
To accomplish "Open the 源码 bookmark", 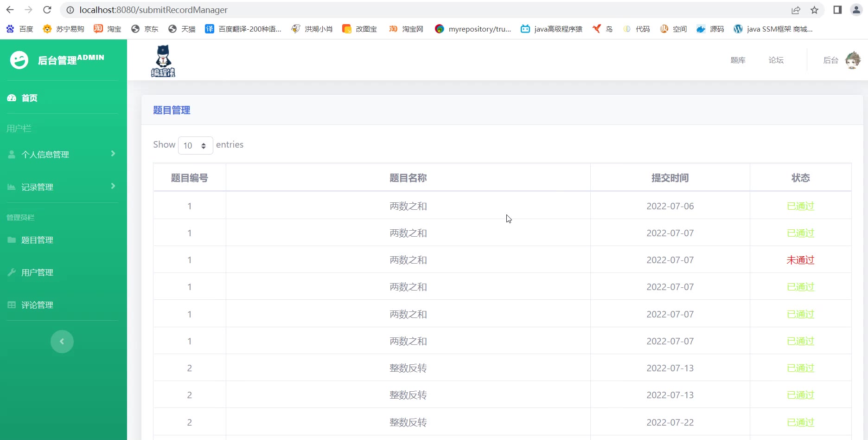I will click(x=710, y=29).
